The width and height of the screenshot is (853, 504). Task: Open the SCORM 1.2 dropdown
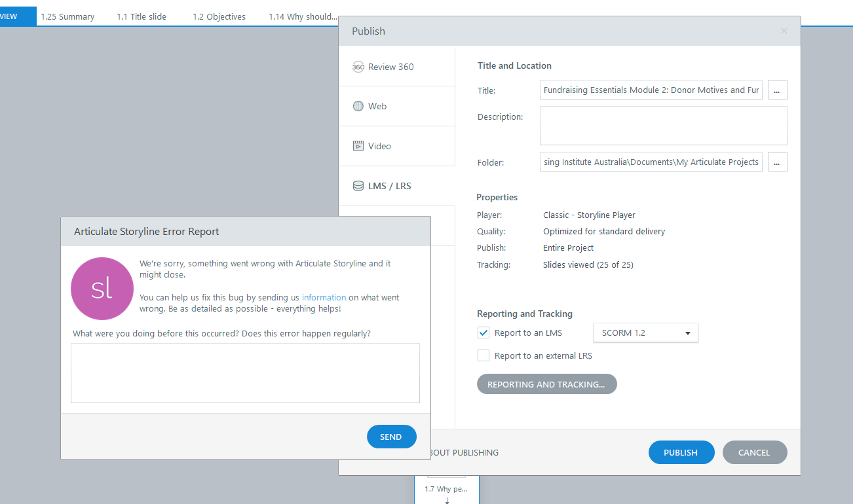click(646, 333)
